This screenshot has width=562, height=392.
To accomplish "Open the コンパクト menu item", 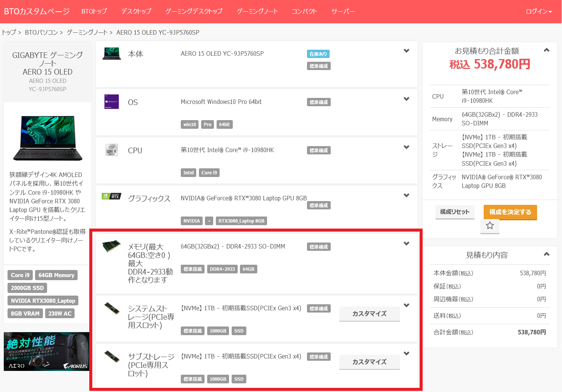I will [304, 11].
